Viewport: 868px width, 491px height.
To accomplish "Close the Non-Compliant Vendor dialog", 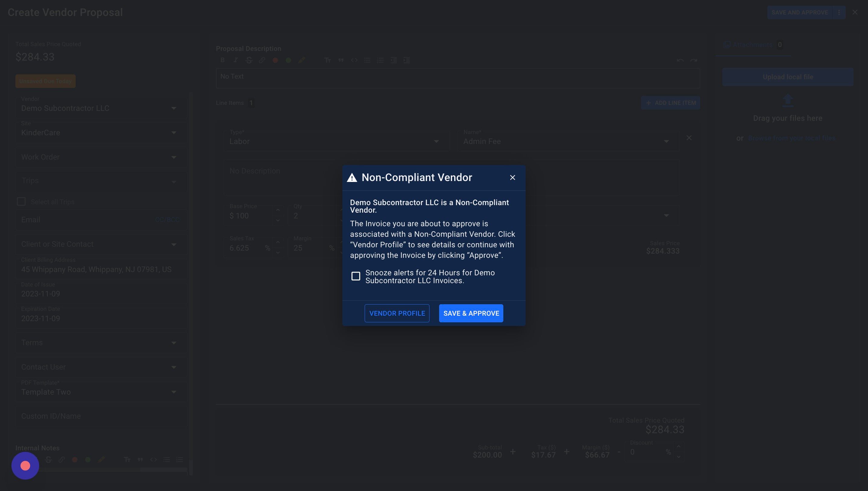I will coord(512,177).
